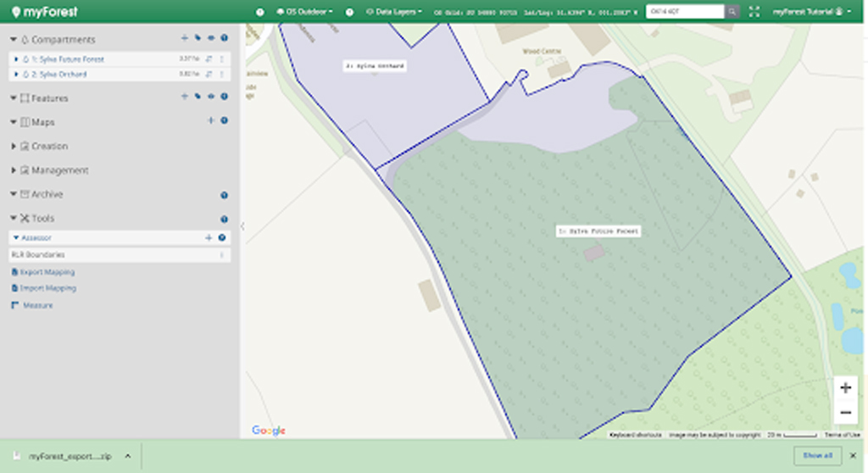Toggle visibility of all Compartments
868x473 pixels.
point(210,39)
